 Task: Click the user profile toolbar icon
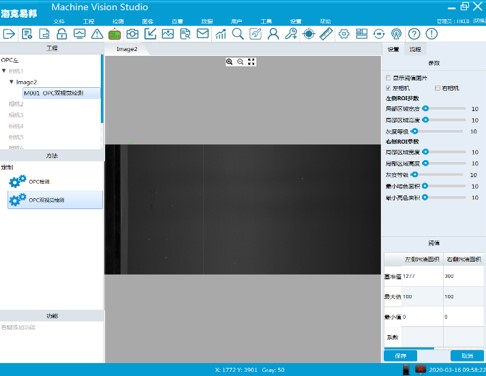coord(273,34)
